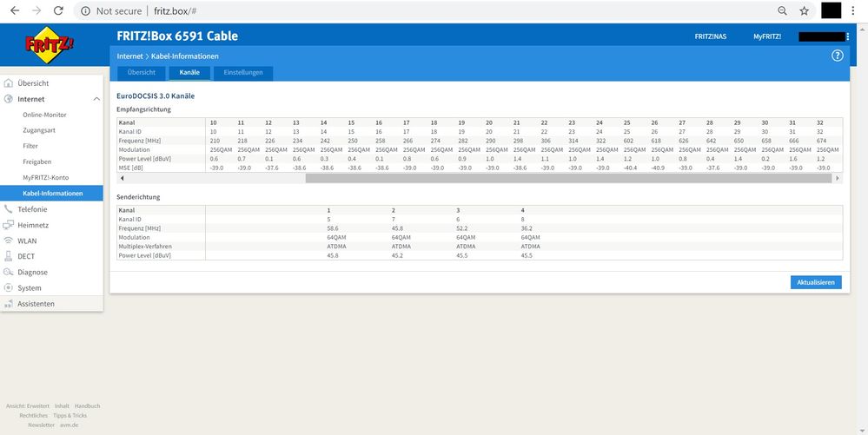Open WLAN menu label

27,241
